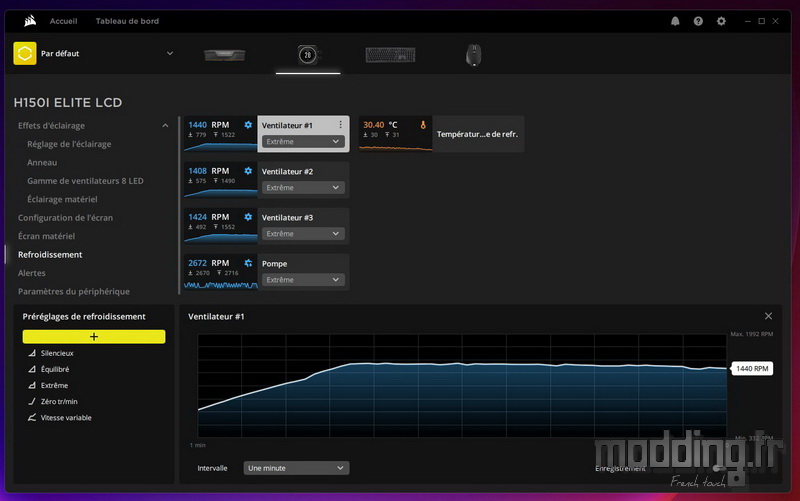Open the iCUE settings gear
Viewport: 800px width, 501px height.
click(721, 21)
